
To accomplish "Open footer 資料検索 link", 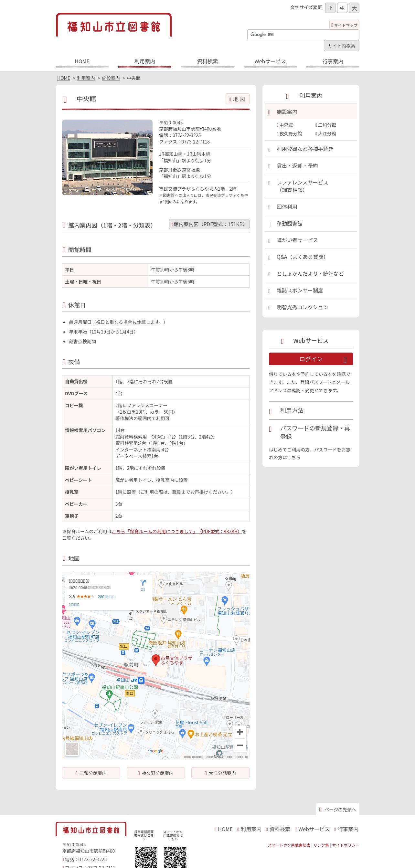I will pos(278,829).
